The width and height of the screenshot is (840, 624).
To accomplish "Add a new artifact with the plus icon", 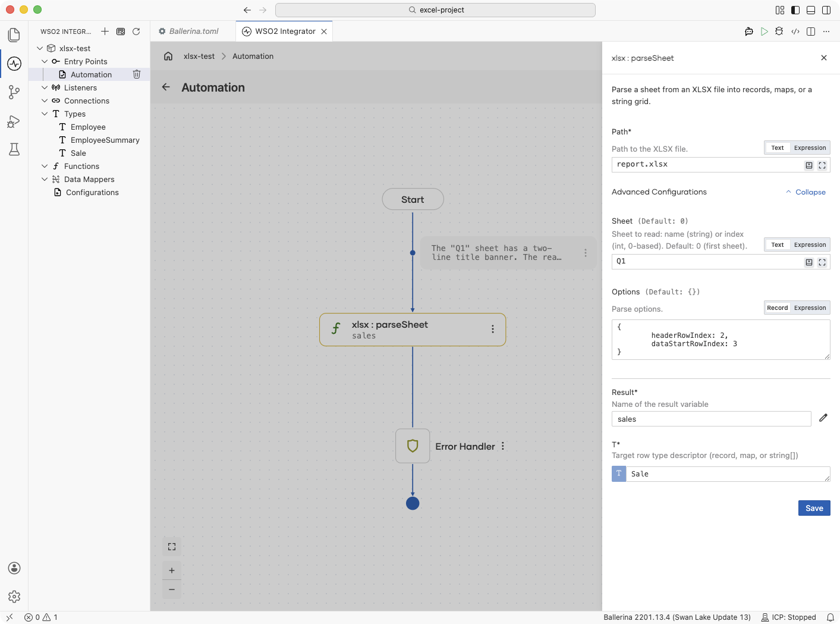I will tap(105, 32).
